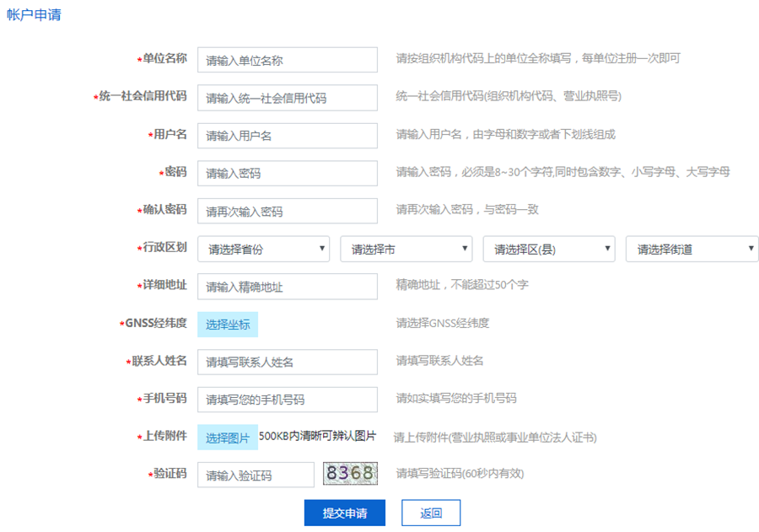Viewport: 759px width, 532px height.
Task: Select the 密码 entry field
Action: pos(287,174)
